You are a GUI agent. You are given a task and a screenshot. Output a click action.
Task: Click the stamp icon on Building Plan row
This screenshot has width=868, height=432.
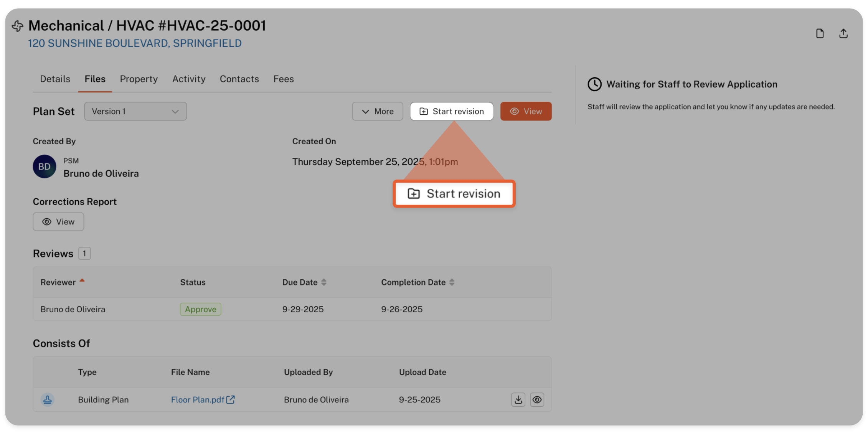click(x=47, y=399)
